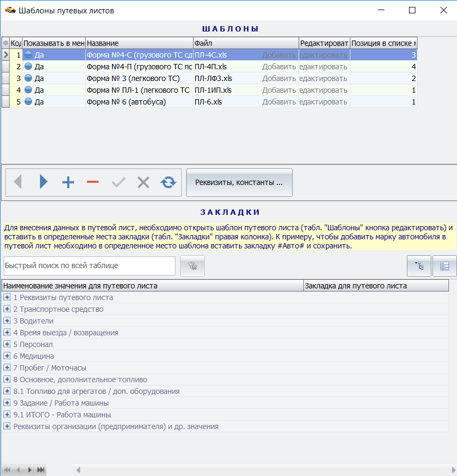
Task: Click 'Наименование значения для путевого листа' header
Action: pos(153,286)
